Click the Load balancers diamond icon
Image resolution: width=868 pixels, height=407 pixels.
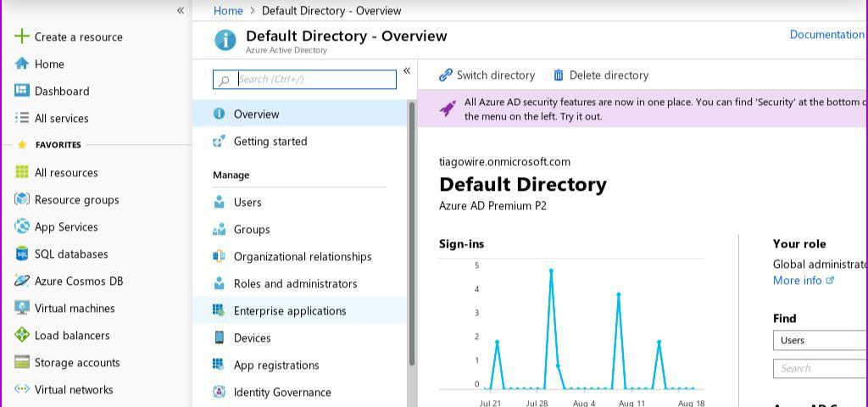tap(21, 334)
